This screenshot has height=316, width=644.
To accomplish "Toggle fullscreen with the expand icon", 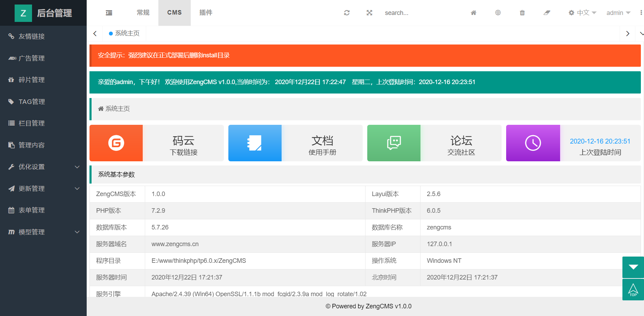I will (369, 13).
